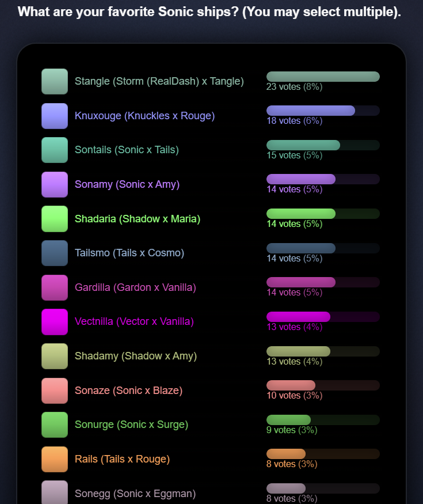423x504 pixels.
Task: Click the Sonurge vote progress bar
Action: click(x=323, y=420)
